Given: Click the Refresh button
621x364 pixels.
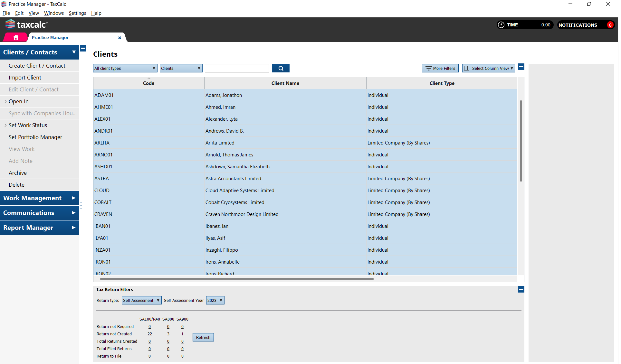Looking at the screenshot, I should pos(203,337).
